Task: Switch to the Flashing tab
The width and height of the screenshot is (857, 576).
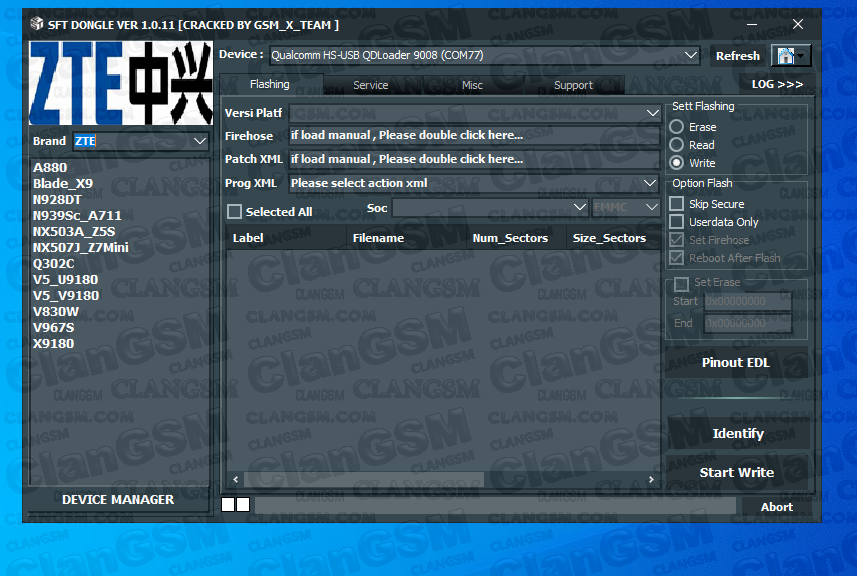Action: pos(270,84)
